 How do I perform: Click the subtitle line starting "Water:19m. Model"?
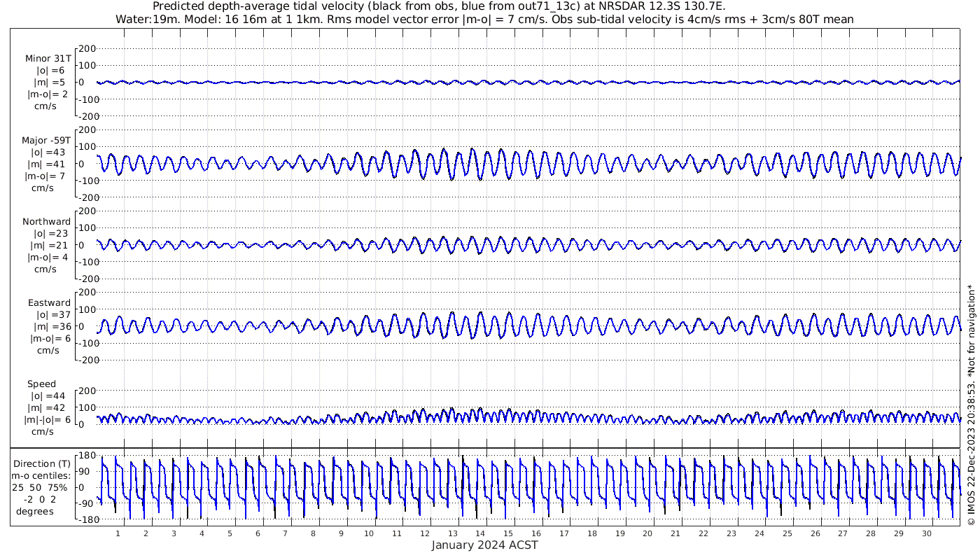(484, 19)
